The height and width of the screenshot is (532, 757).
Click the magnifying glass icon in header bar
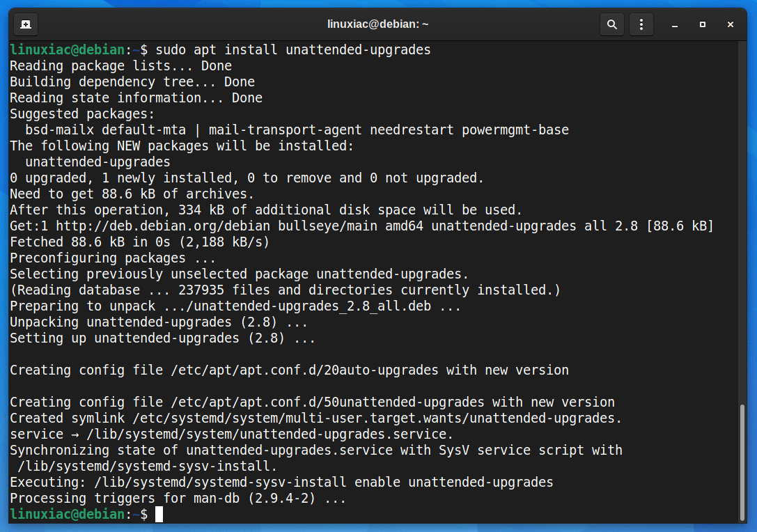tap(611, 24)
